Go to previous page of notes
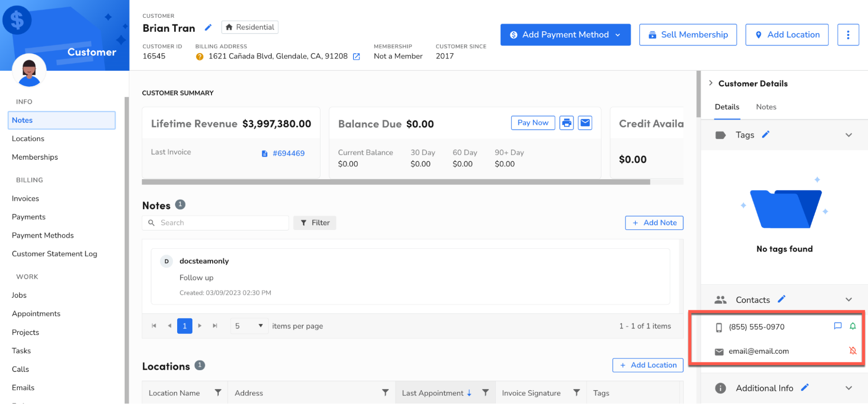Screen dimensions: 868x404 (169, 326)
